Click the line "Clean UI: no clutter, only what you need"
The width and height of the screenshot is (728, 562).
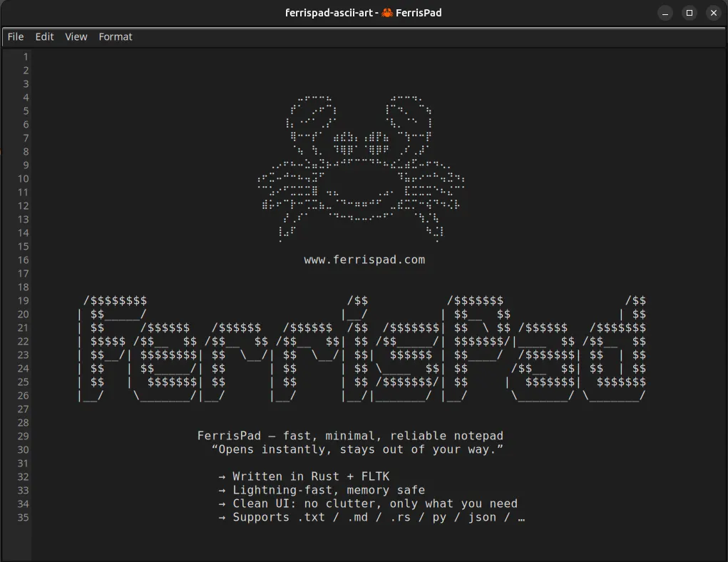click(368, 504)
